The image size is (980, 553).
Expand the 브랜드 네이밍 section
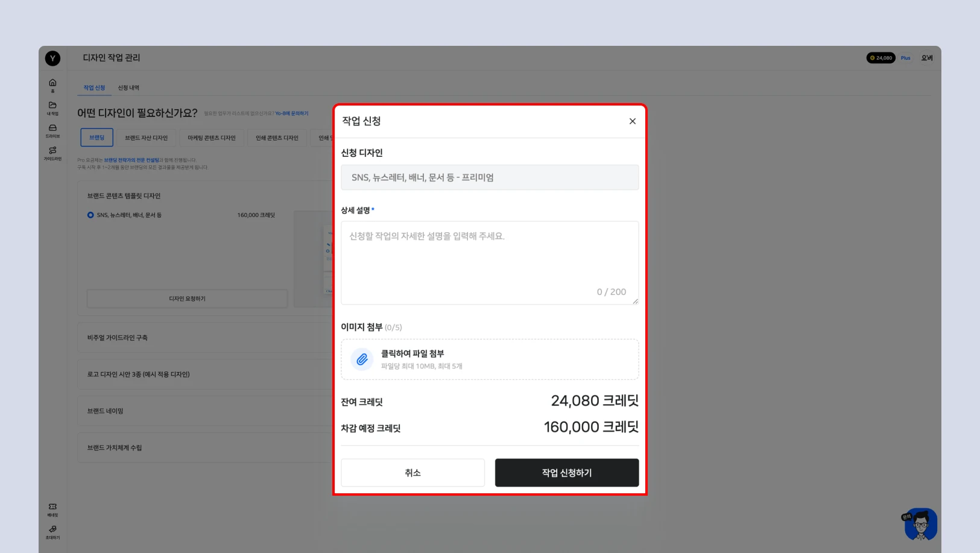pyautogui.click(x=205, y=411)
